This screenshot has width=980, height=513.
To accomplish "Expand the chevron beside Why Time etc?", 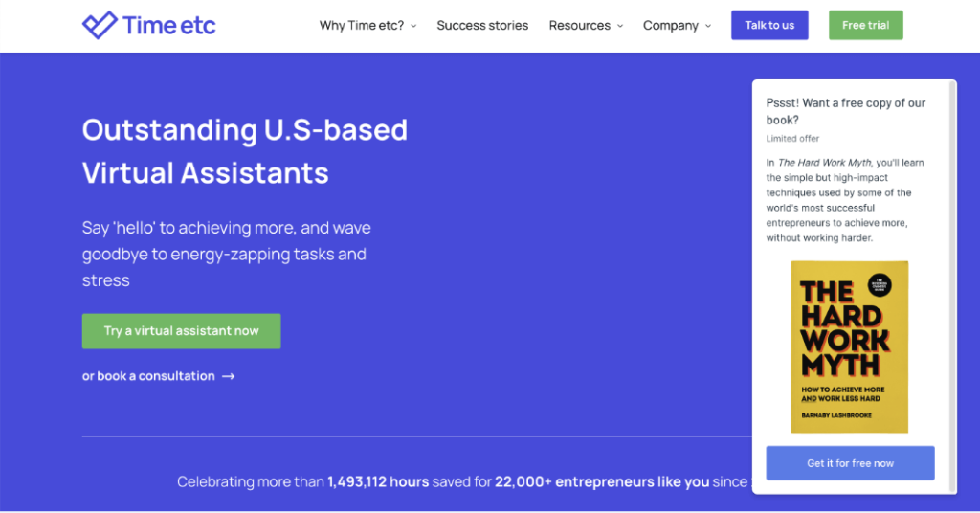I will [413, 27].
